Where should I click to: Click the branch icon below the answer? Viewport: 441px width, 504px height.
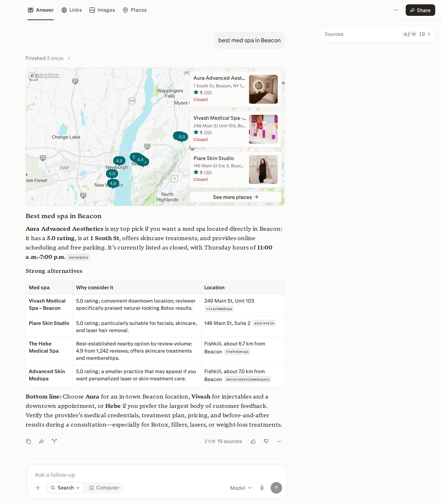(x=54, y=441)
